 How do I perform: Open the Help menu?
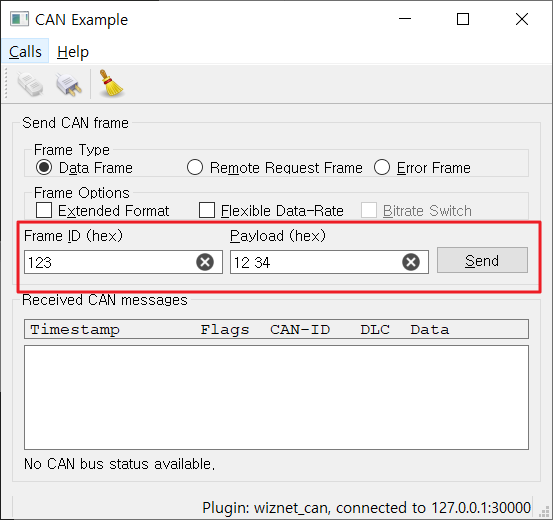point(73,52)
